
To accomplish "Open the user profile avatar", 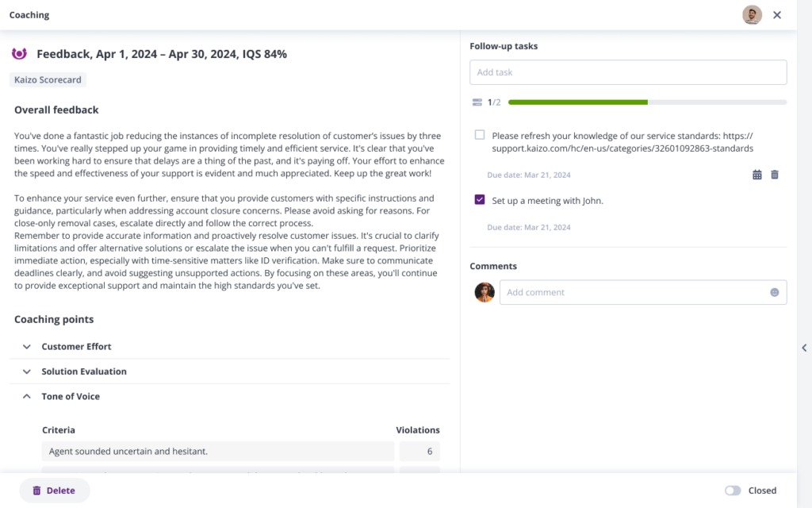I will pyautogui.click(x=751, y=15).
